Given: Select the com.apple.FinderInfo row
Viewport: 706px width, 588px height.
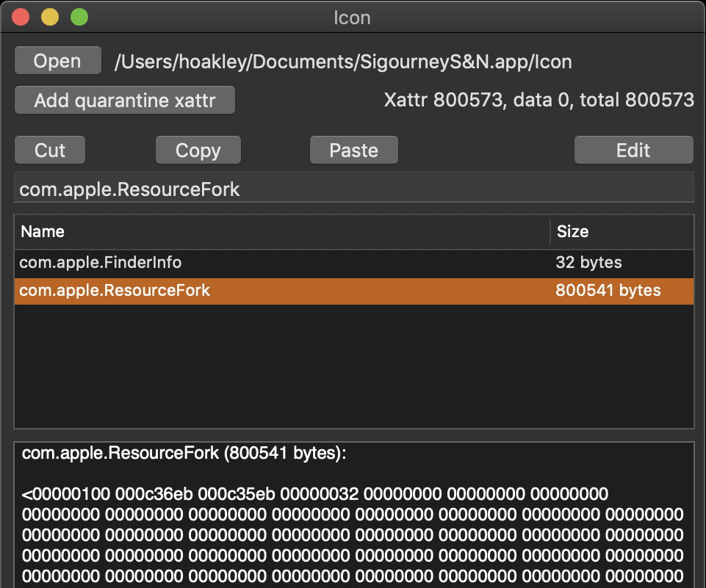Looking at the screenshot, I should pyautogui.click(x=354, y=263).
